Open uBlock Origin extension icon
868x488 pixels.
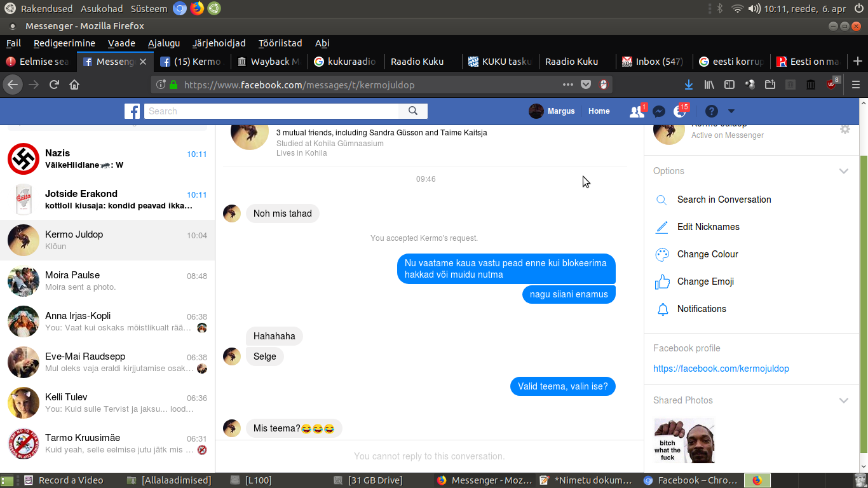pyautogui.click(x=832, y=84)
